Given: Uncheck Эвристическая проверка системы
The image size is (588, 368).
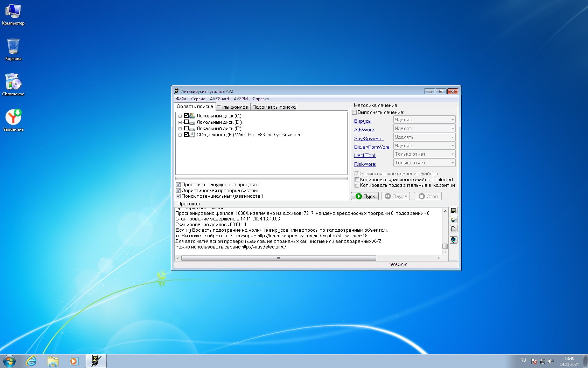Looking at the screenshot, I should click(178, 190).
